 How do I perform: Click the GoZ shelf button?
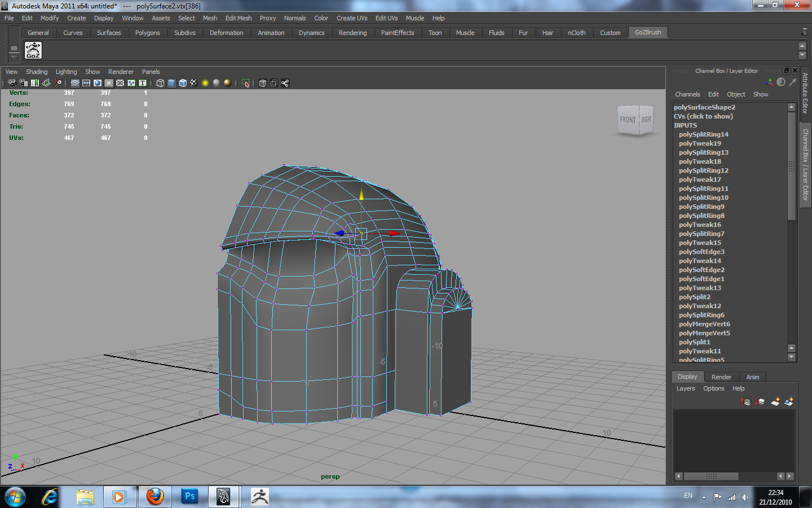point(33,51)
